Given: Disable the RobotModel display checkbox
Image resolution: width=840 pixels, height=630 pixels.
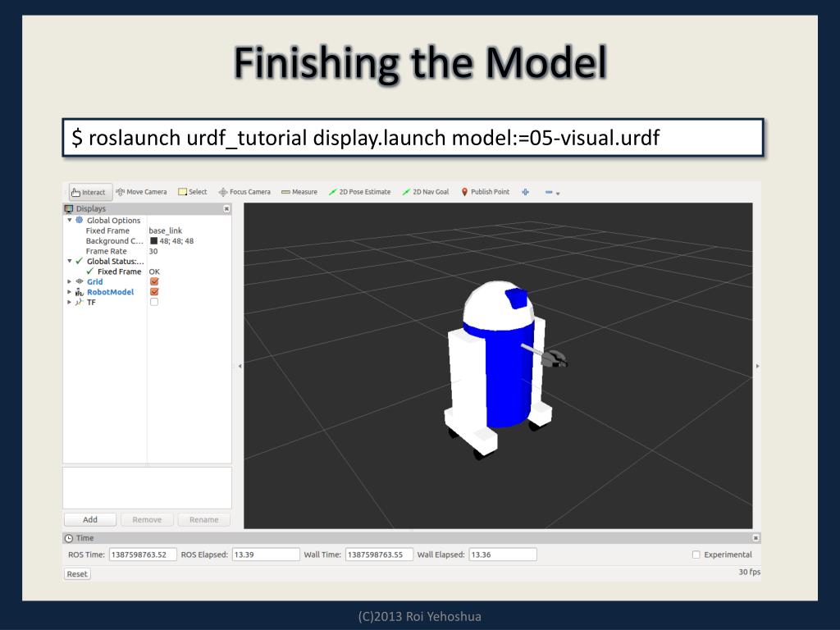Looking at the screenshot, I should click(x=154, y=292).
